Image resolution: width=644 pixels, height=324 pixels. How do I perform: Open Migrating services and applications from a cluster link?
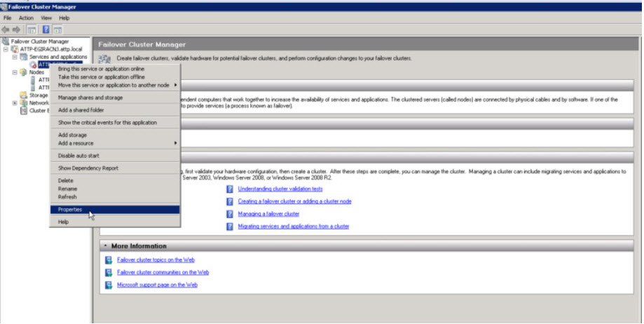[x=293, y=227]
